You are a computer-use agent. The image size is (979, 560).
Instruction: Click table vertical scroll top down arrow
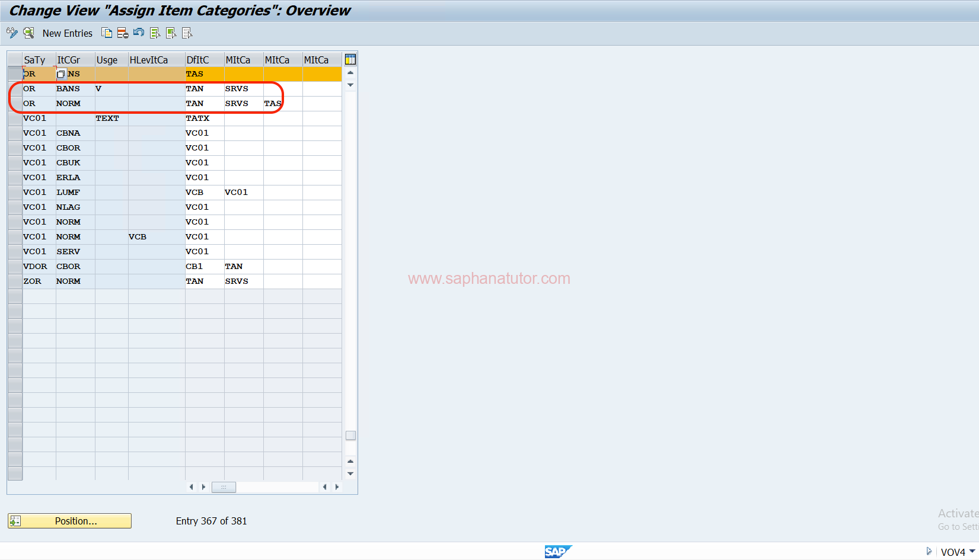click(x=350, y=85)
